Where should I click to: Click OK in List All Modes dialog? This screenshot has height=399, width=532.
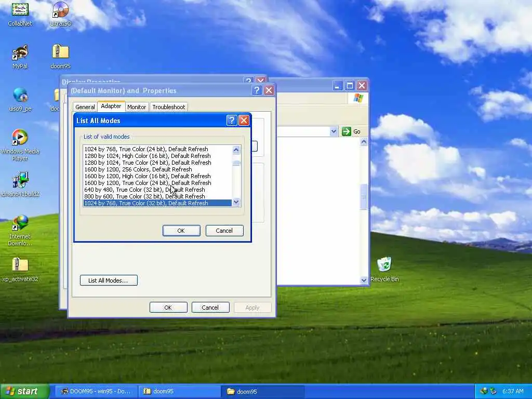click(x=181, y=231)
